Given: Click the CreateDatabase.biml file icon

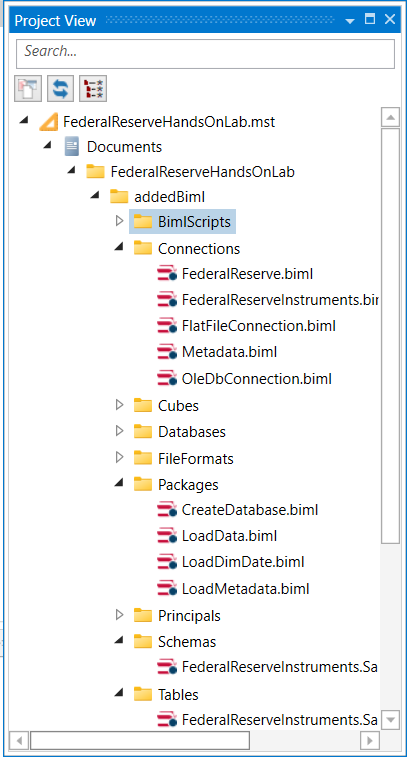Looking at the screenshot, I should tap(167, 510).
